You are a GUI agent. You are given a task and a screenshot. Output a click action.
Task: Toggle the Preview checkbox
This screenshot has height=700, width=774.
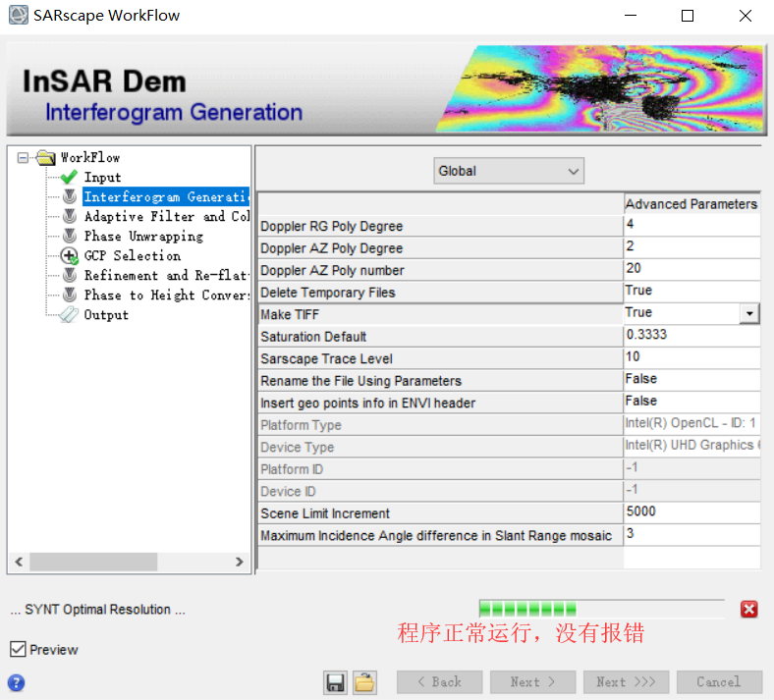(18, 649)
